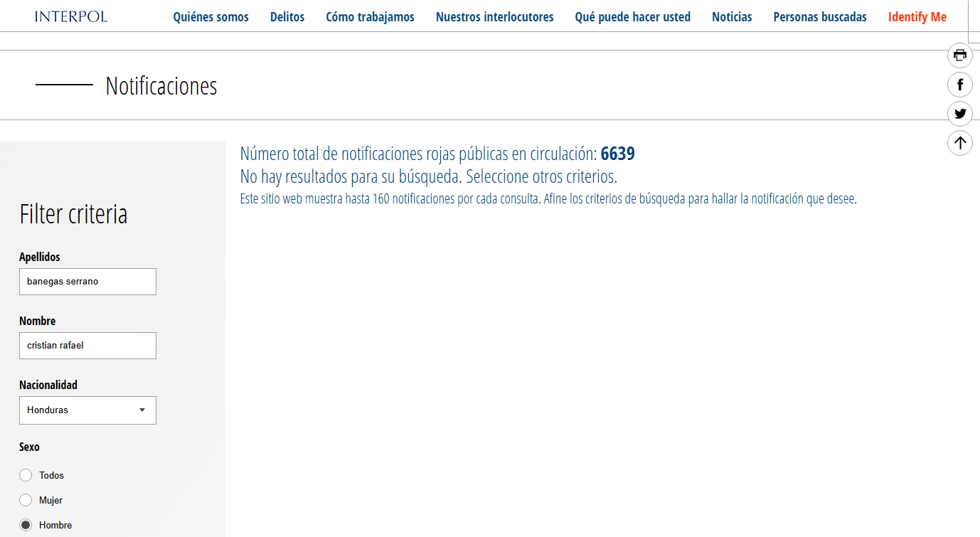Share page via Twitter icon
This screenshot has height=537, width=980.
click(960, 114)
